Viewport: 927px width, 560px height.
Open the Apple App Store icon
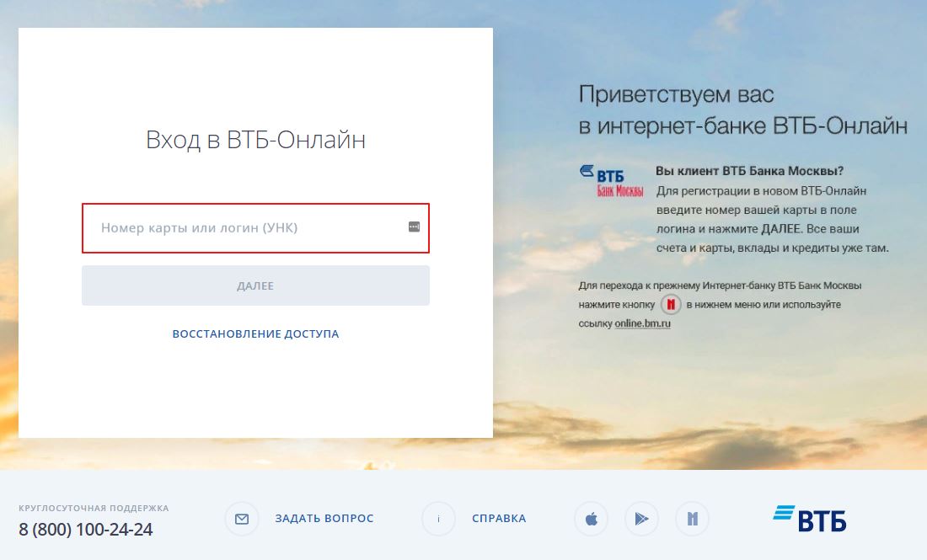pos(592,519)
